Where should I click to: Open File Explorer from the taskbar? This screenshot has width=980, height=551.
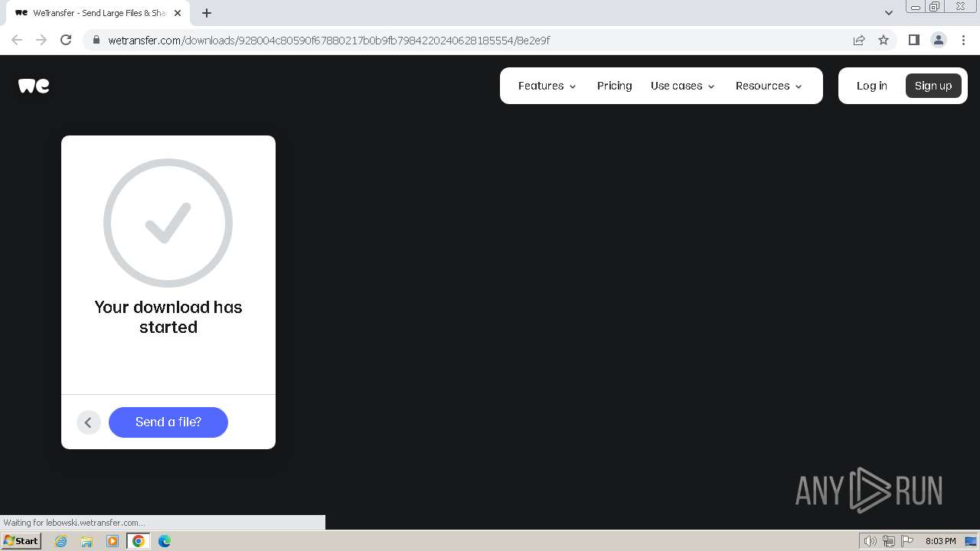click(87, 541)
